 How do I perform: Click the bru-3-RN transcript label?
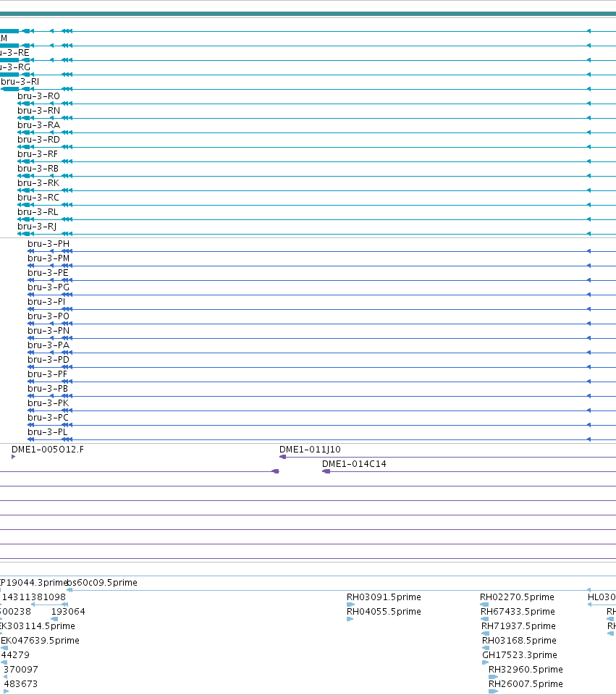(x=38, y=111)
